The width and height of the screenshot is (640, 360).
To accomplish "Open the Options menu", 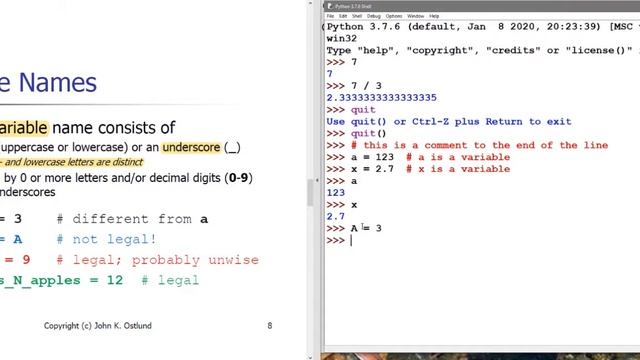I will pos(394,16).
